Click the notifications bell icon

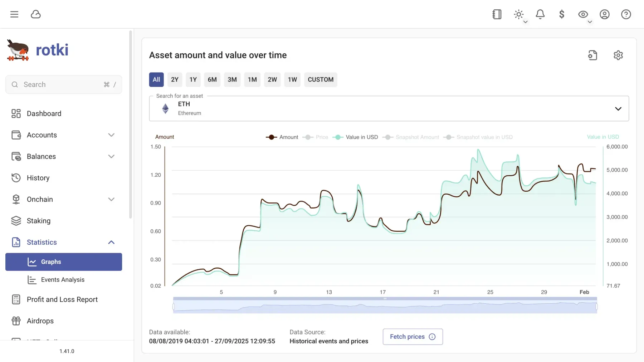(540, 14)
